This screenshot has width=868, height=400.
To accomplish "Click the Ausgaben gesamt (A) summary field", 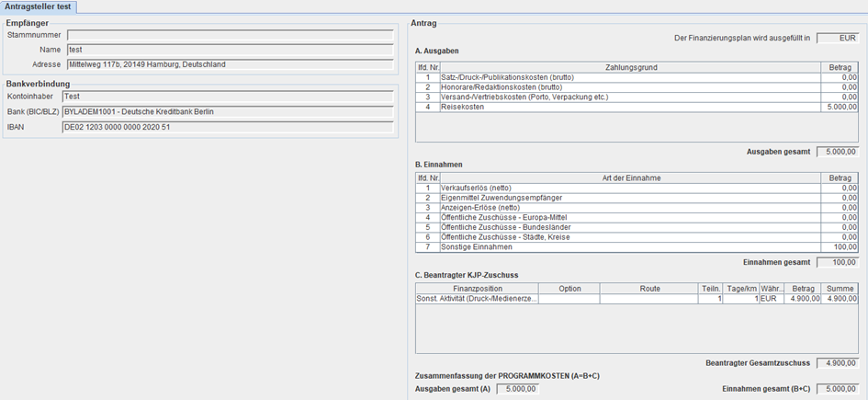I will [517, 389].
